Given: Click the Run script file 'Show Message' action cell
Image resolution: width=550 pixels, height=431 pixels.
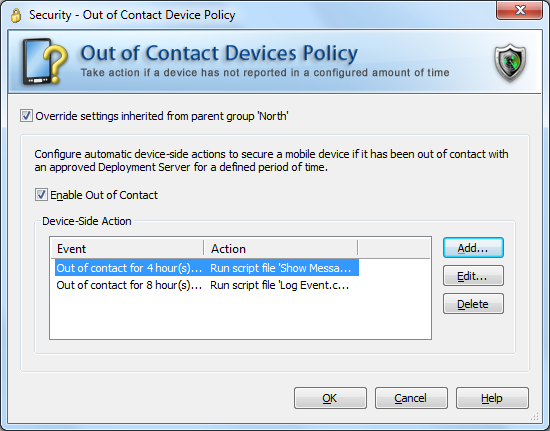Looking at the screenshot, I should point(281,268).
